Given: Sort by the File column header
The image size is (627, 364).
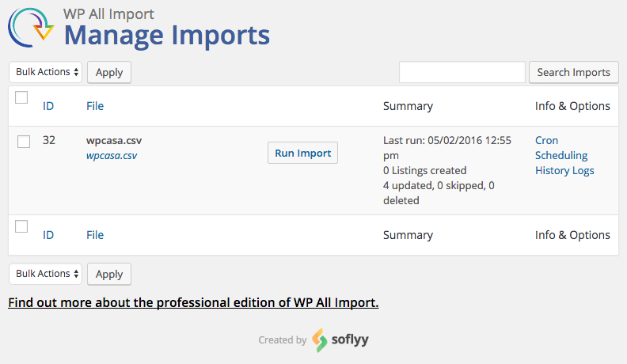Looking at the screenshot, I should [x=95, y=106].
